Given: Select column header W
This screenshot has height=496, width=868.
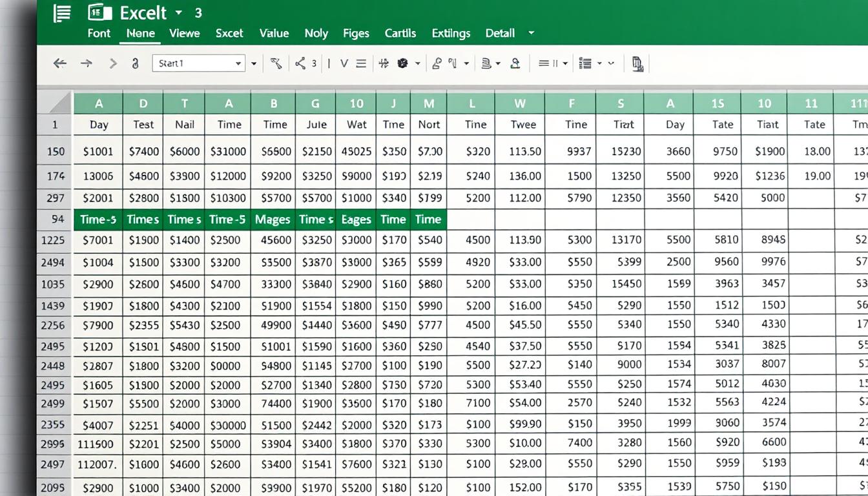Looking at the screenshot, I should pyautogui.click(x=520, y=103).
